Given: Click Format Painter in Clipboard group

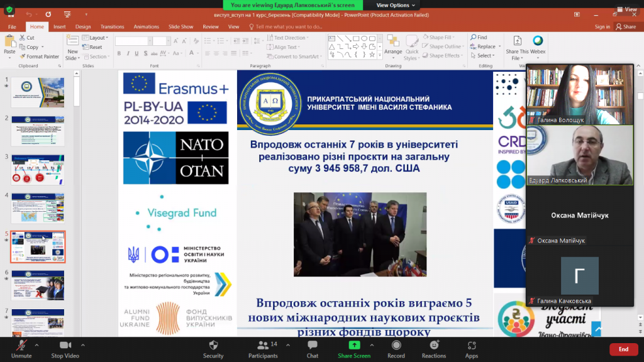Looking at the screenshot, I should pyautogui.click(x=40, y=57).
